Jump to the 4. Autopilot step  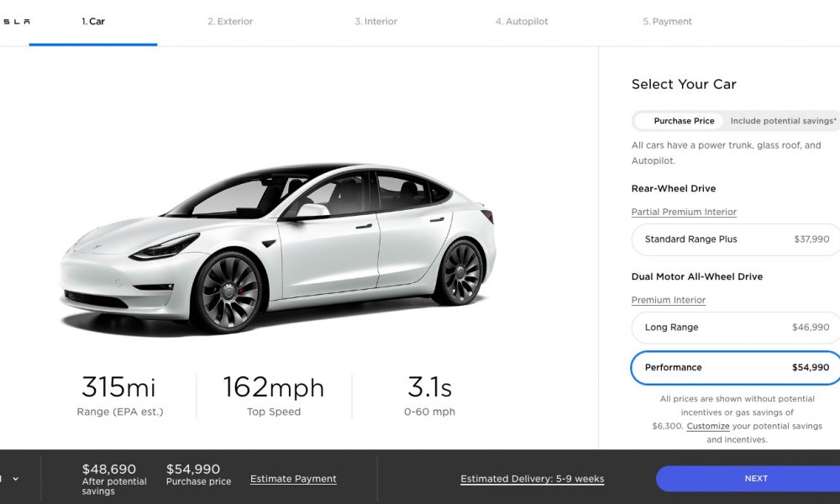coord(522,22)
